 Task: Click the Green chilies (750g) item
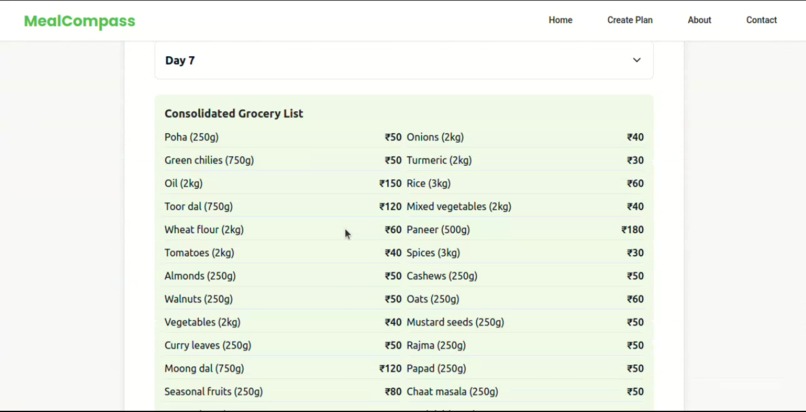coord(209,160)
